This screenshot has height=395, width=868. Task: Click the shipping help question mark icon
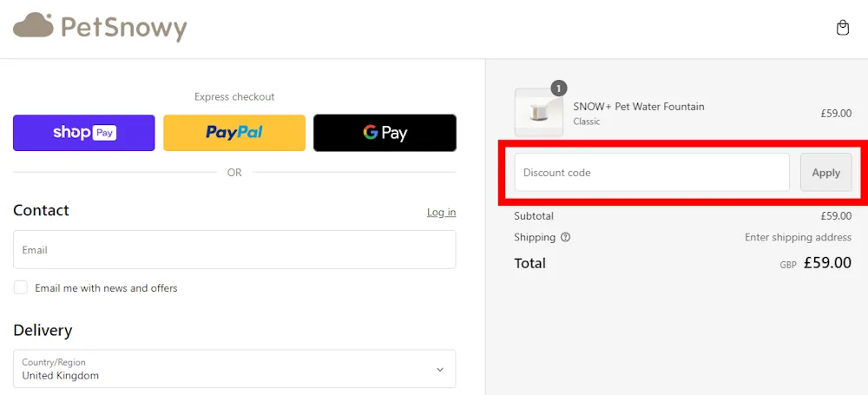tap(566, 237)
